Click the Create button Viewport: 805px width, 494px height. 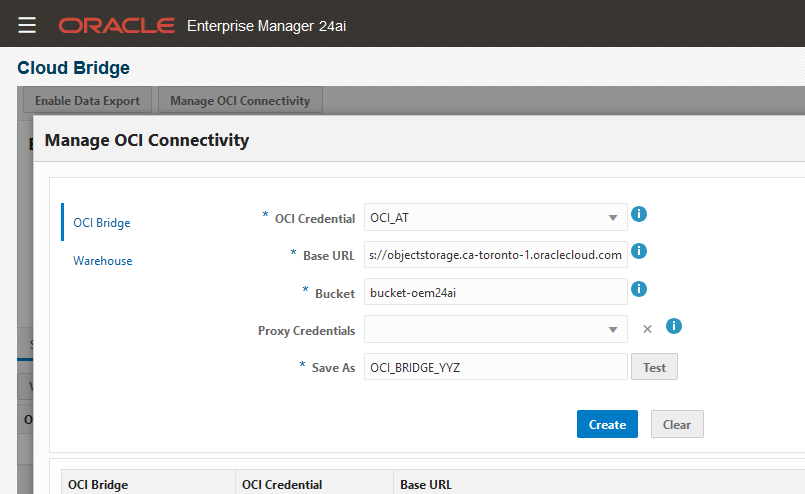pos(607,424)
